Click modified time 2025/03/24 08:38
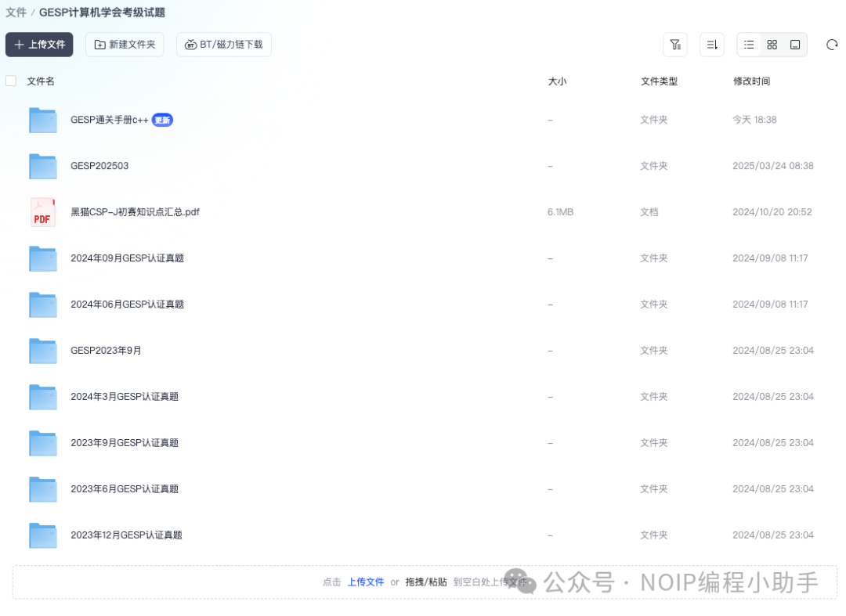This screenshot has height=616, width=846. pyautogui.click(x=773, y=166)
